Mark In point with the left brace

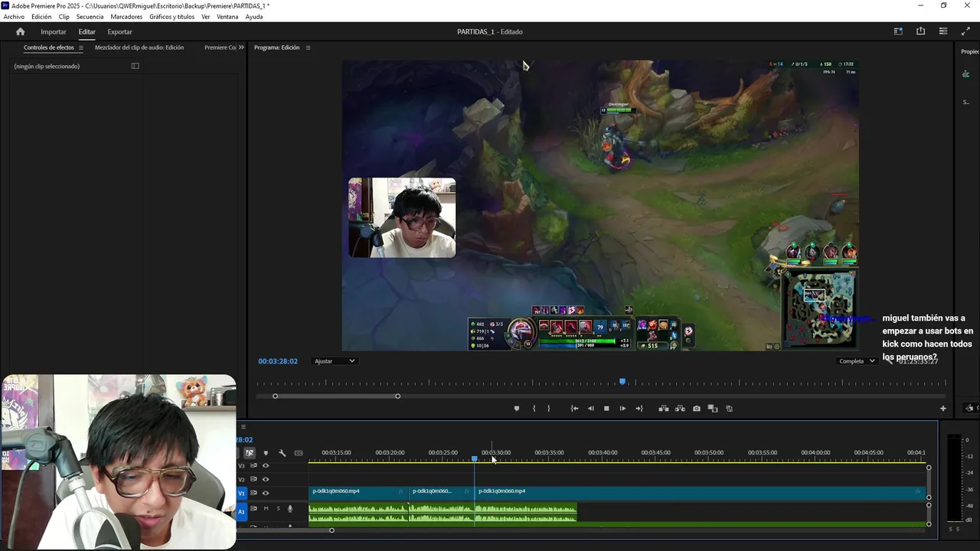pos(534,409)
